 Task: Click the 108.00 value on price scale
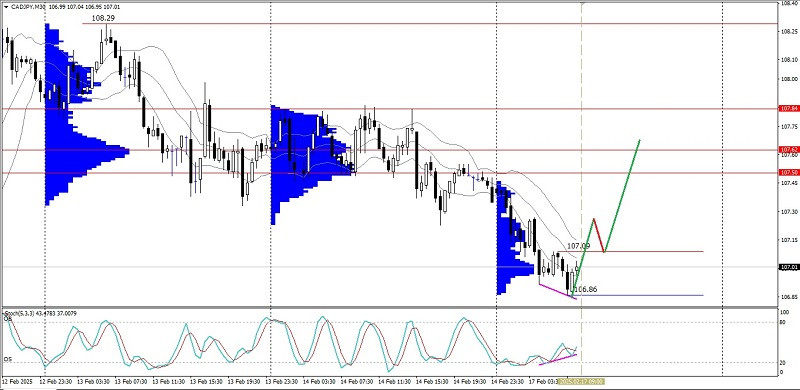pyautogui.click(x=788, y=79)
